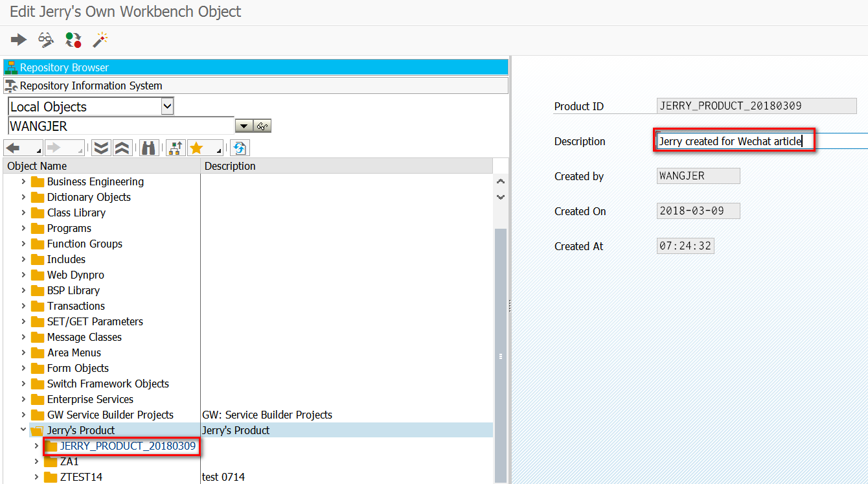Click the scrollbar up arrow in tree

tap(501, 182)
